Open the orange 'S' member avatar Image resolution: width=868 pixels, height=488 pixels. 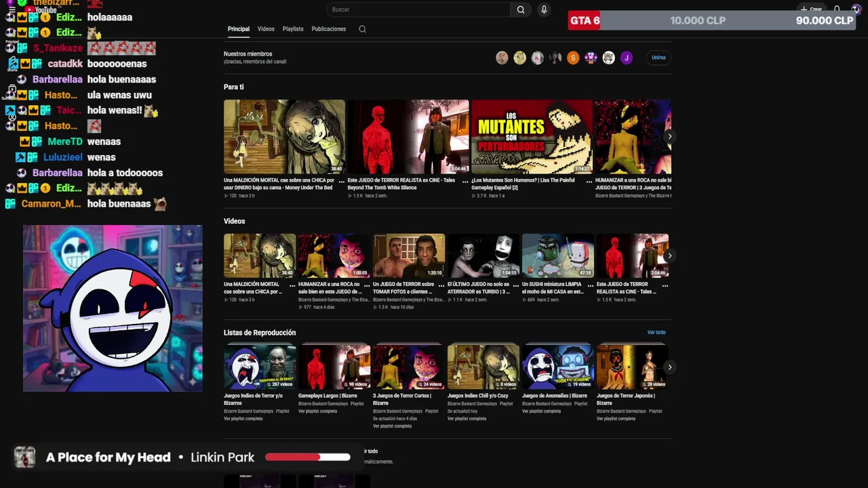(x=573, y=58)
